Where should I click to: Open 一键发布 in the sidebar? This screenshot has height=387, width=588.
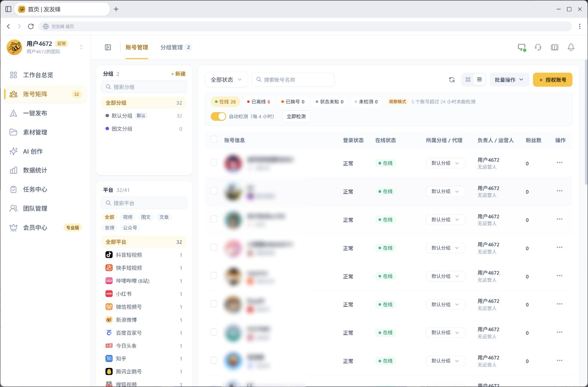point(46,113)
